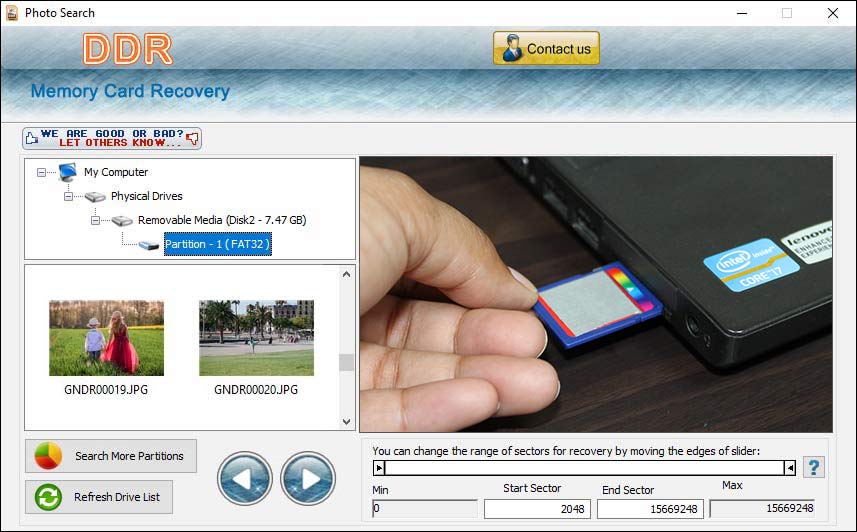Click the thumbnail list scroll up arrow
Image resolution: width=857 pixels, height=532 pixels.
click(346, 274)
